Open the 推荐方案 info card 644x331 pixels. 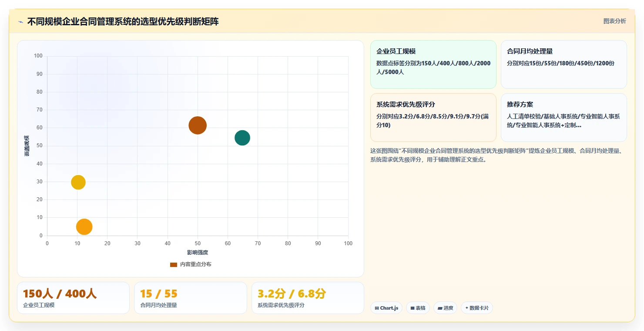[x=564, y=118]
